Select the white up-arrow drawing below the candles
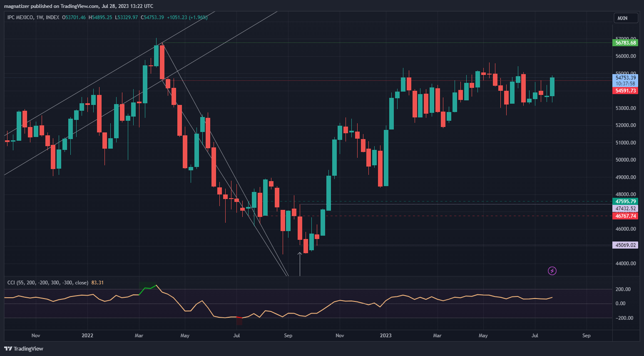The image size is (644, 356). click(x=300, y=264)
